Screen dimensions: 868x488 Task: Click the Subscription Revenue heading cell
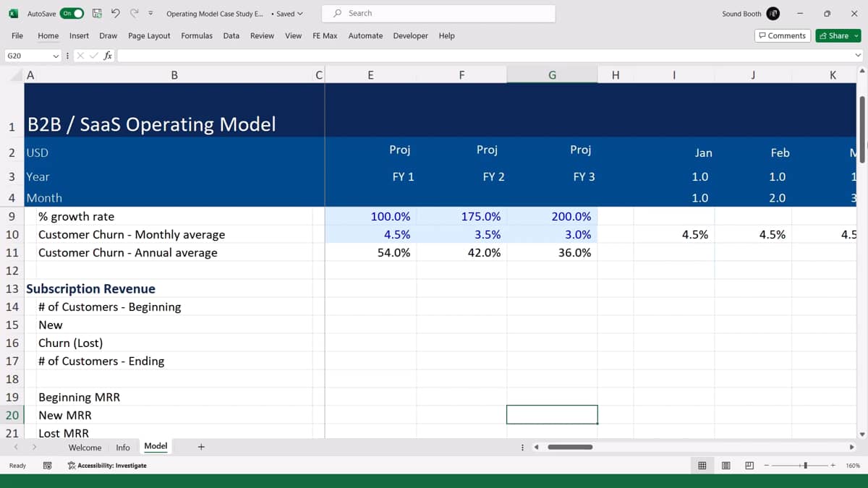click(x=91, y=288)
